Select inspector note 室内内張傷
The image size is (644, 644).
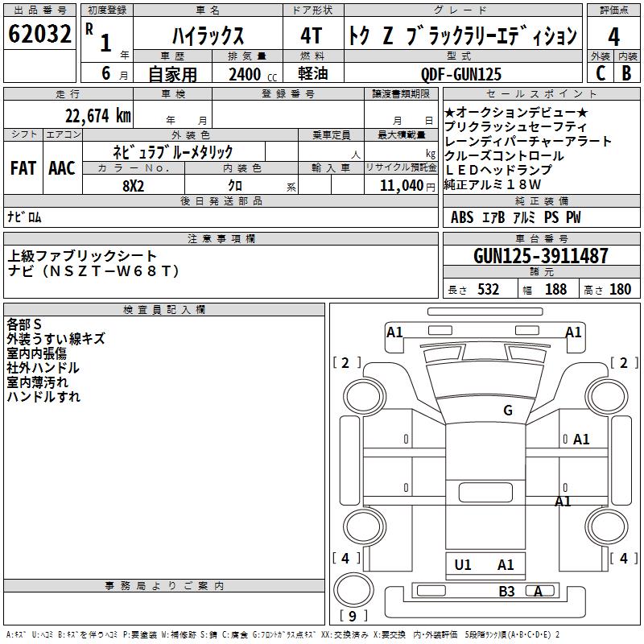click(x=36, y=353)
